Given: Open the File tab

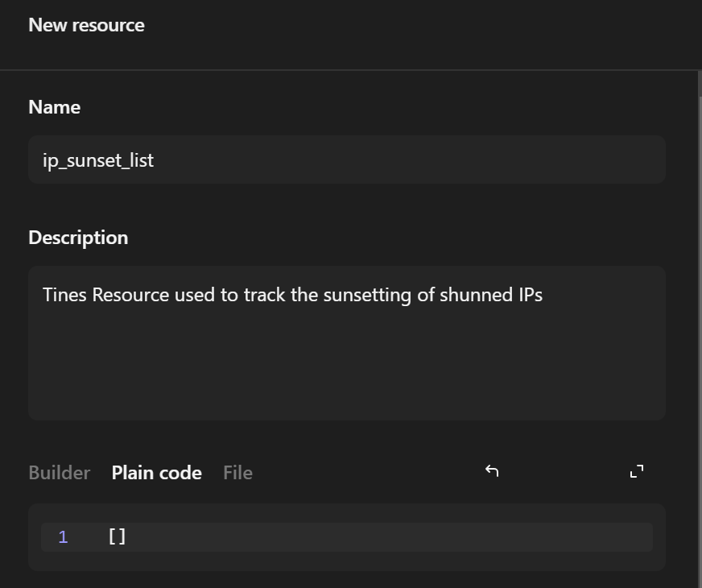Looking at the screenshot, I should point(237,473).
